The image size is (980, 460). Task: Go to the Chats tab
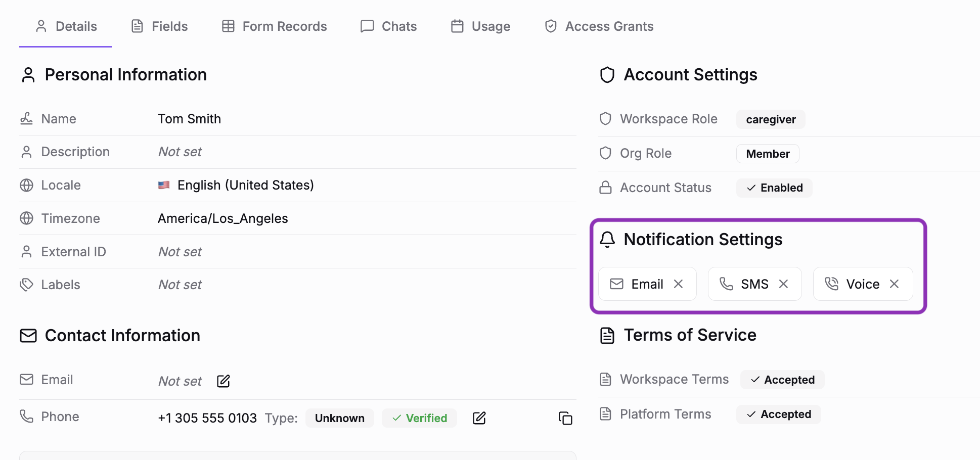pos(388,26)
